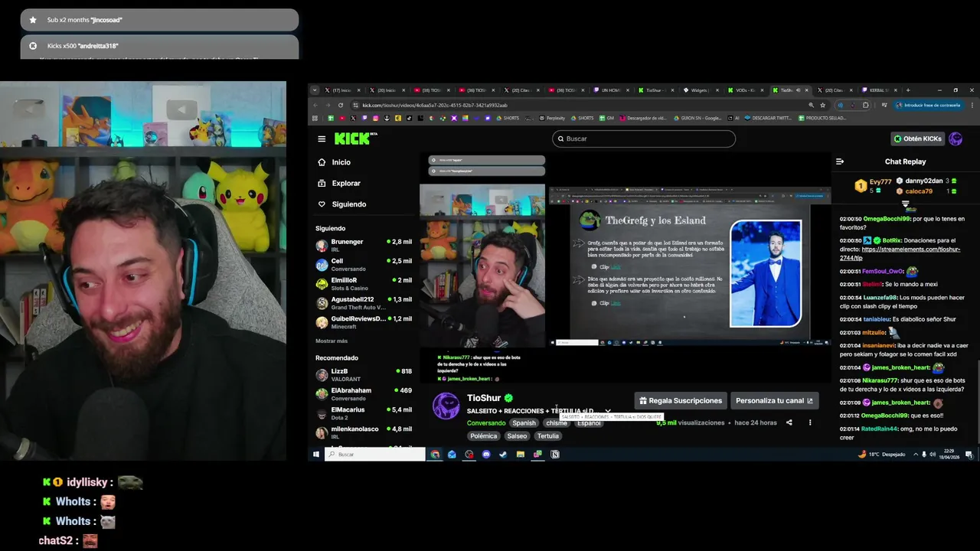
Task: Switch to the KERBAL browser tab
Action: tap(880, 90)
